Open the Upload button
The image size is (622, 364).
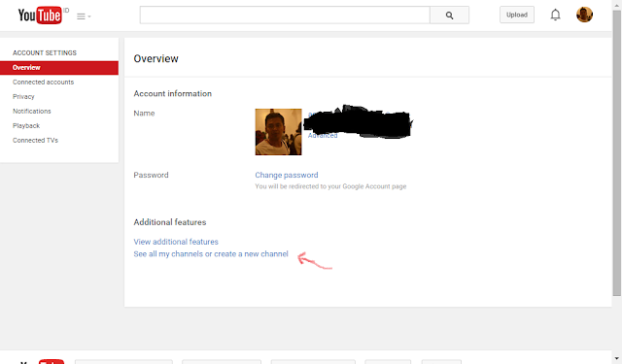point(517,15)
